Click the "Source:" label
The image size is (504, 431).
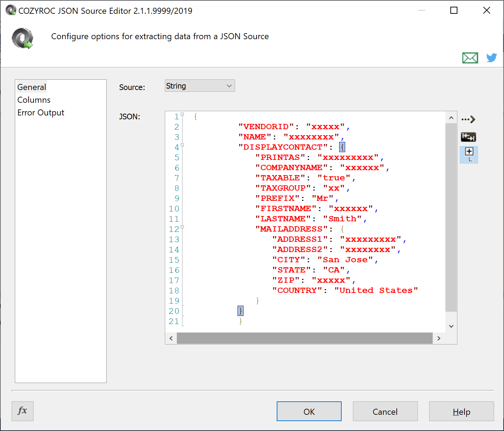click(132, 87)
